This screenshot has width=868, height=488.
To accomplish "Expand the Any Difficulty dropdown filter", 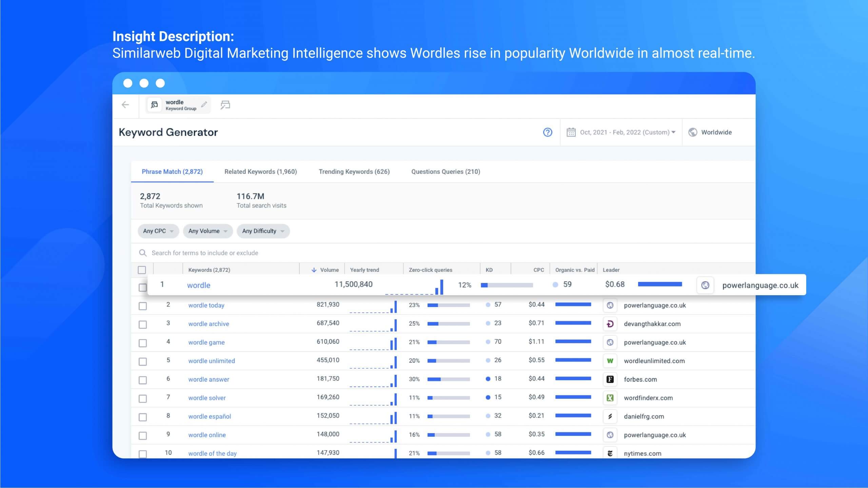I will coord(263,230).
